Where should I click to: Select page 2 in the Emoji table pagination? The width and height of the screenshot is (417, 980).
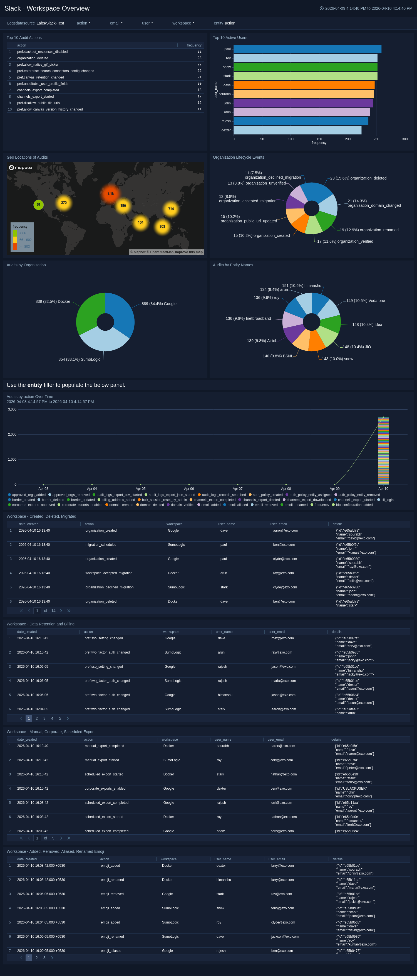pos(36,957)
